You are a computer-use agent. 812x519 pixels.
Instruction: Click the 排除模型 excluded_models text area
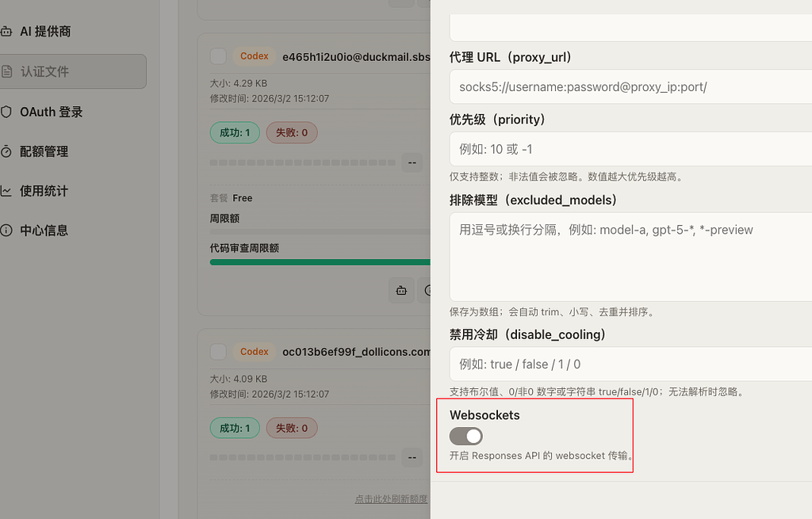(x=630, y=257)
